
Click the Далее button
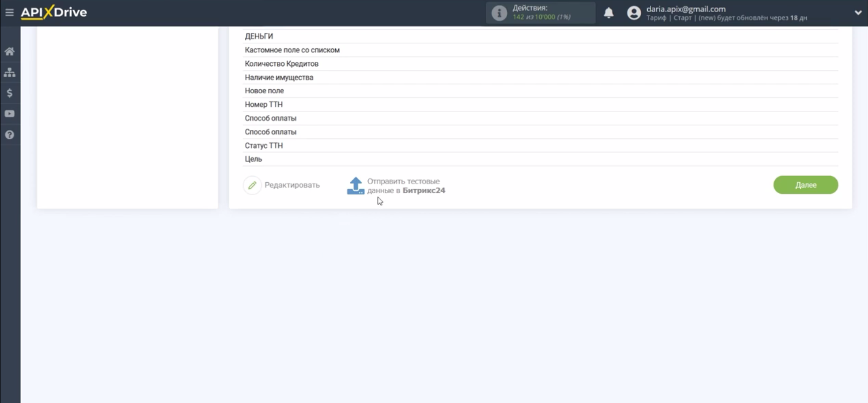pos(806,185)
